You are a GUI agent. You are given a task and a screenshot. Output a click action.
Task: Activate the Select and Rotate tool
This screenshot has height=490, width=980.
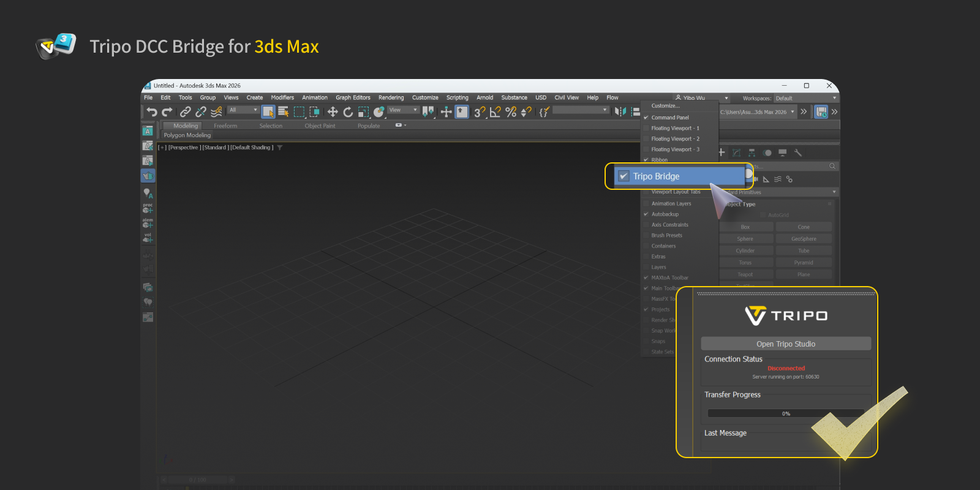click(x=348, y=111)
